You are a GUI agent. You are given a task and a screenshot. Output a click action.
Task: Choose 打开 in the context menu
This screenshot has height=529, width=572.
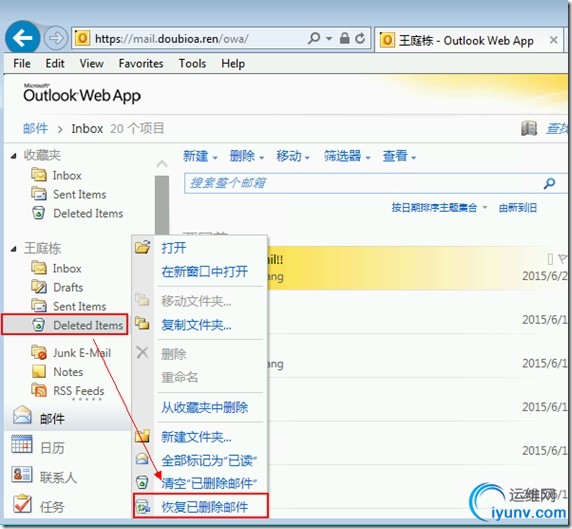click(x=174, y=248)
